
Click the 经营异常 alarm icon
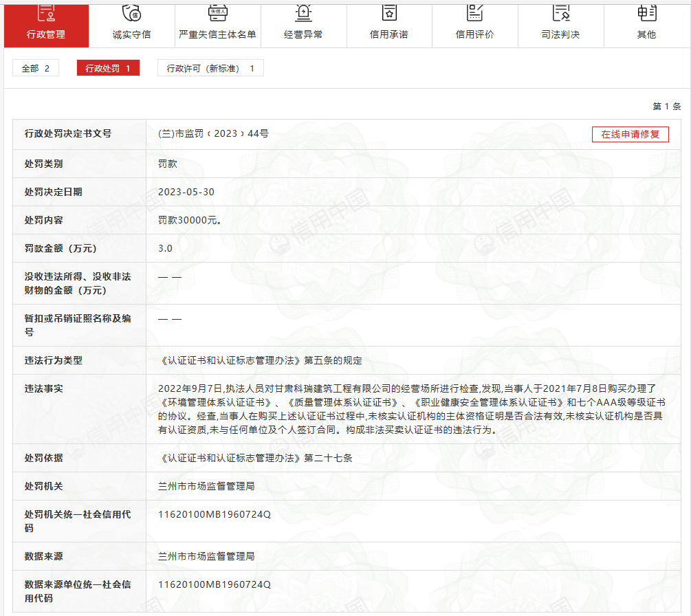pyautogui.click(x=303, y=13)
